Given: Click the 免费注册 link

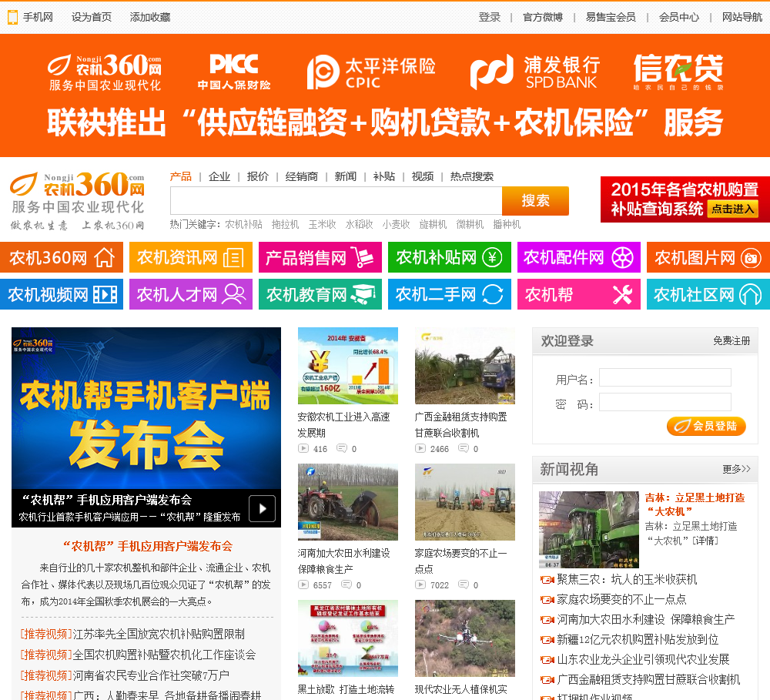Looking at the screenshot, I should coord(731,341).
